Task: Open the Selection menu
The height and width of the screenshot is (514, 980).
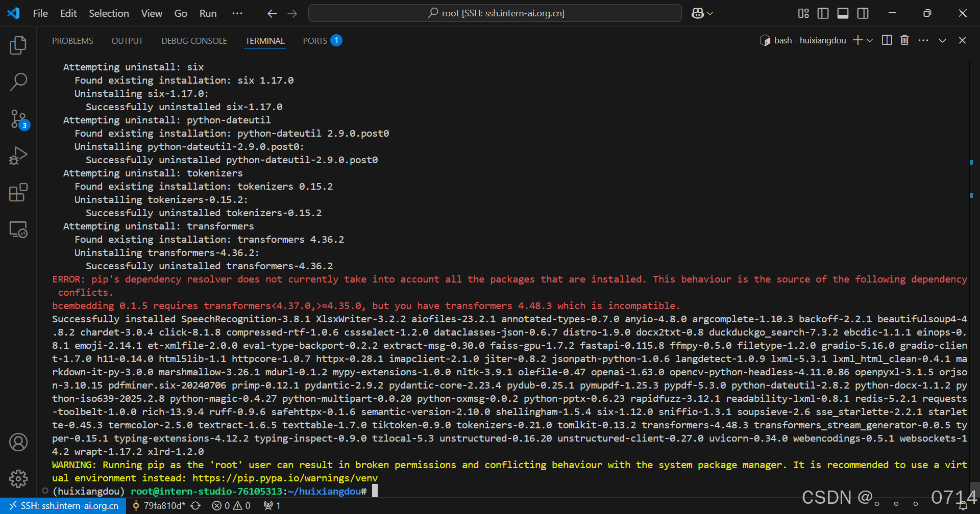Action: pyautogui.click(x=109, y=13)
